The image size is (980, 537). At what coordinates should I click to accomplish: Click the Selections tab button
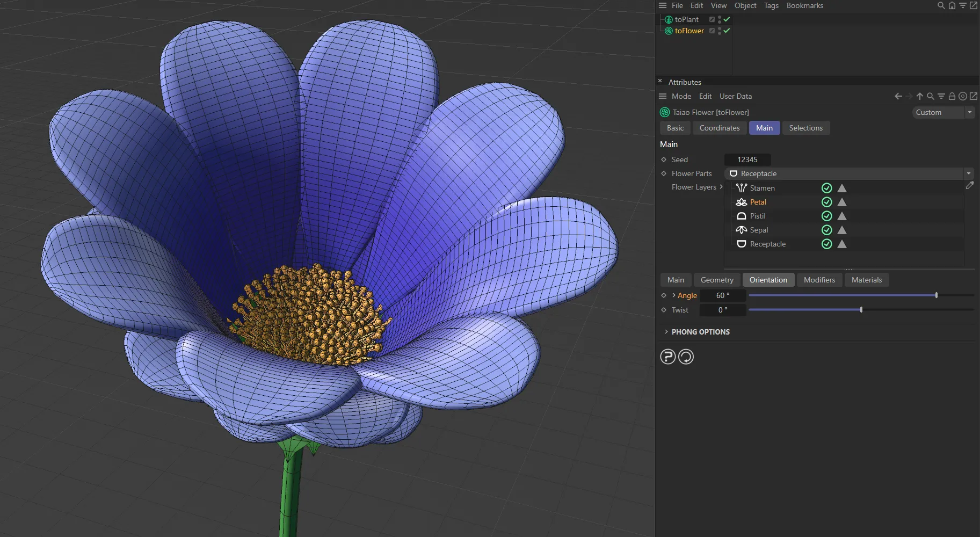[805, 128]
